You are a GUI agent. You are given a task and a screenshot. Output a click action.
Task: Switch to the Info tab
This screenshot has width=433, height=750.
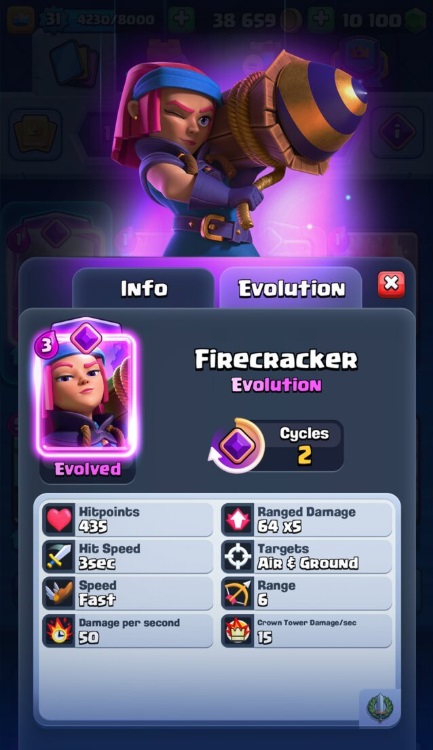click(144, 288)
